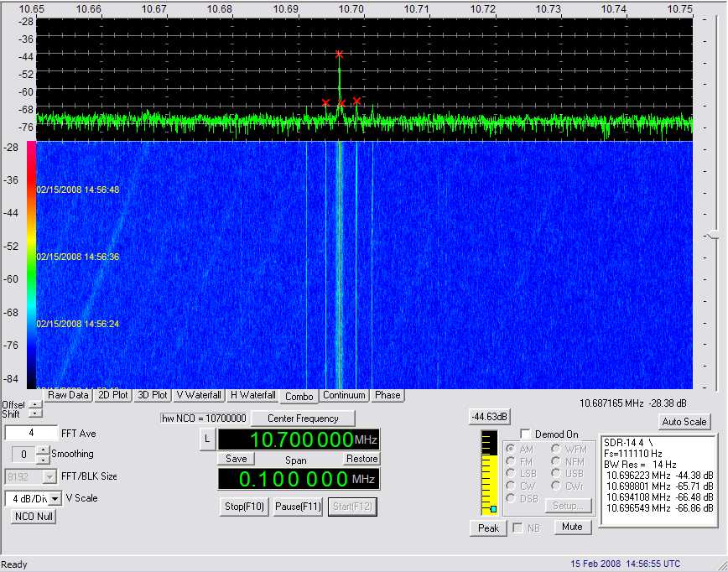728x572 pixels.
Task: Enable the Demod On checkbox
Action: point(525,434)
